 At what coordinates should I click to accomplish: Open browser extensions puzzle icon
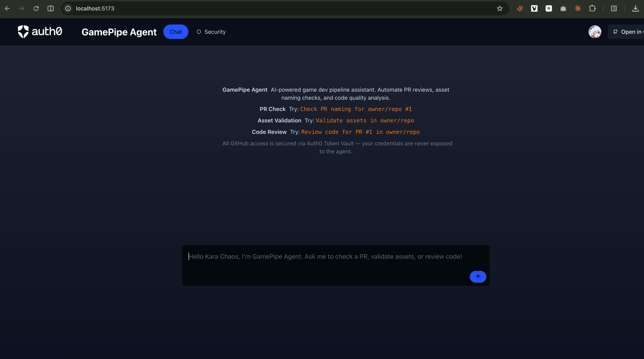click(x=592, y=8)
